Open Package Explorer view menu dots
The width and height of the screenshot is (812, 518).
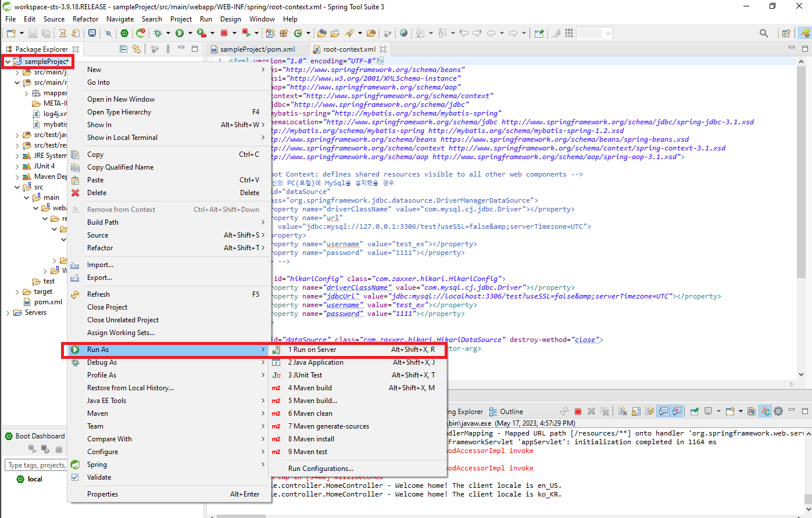click(x=168, y=49)
